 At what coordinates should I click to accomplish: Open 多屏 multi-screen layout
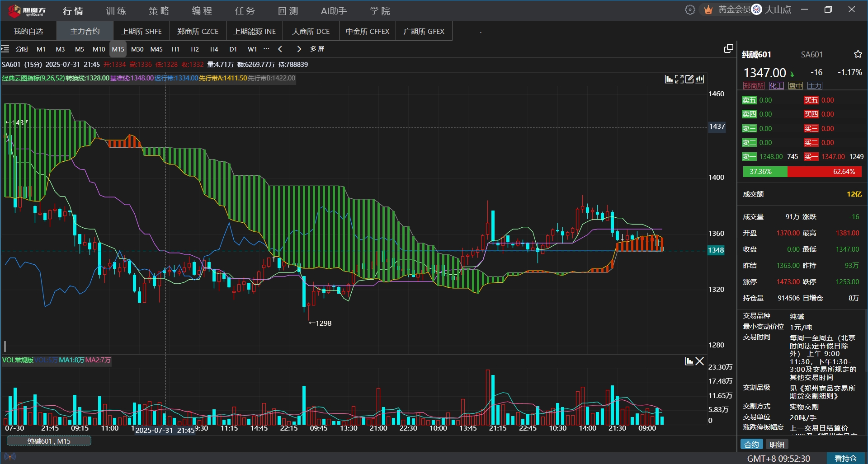317,49
